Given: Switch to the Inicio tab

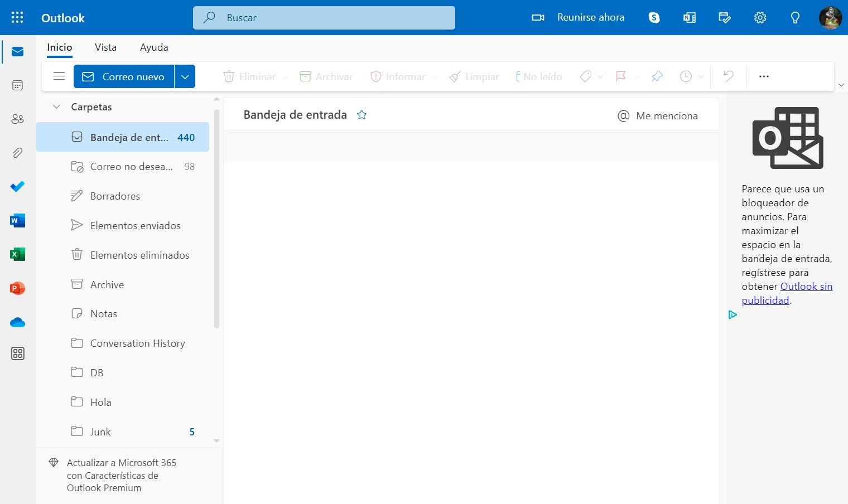Looking at the screenshot, I should coord(60,47).
